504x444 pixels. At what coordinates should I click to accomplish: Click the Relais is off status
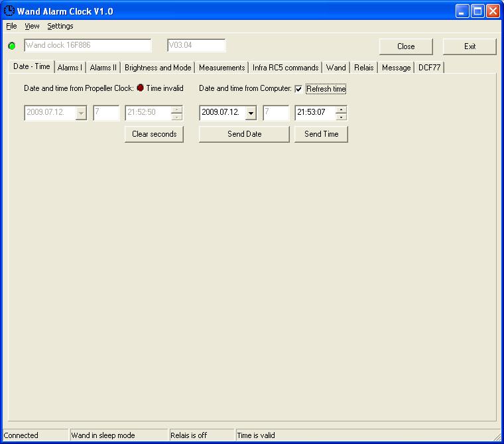pyautogui.click(x=202, y=435)
